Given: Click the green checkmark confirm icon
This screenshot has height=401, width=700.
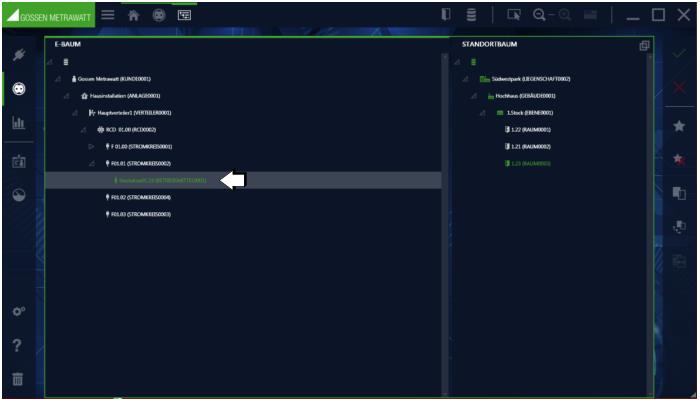Looking at the screenshot, I should point(679,55).
